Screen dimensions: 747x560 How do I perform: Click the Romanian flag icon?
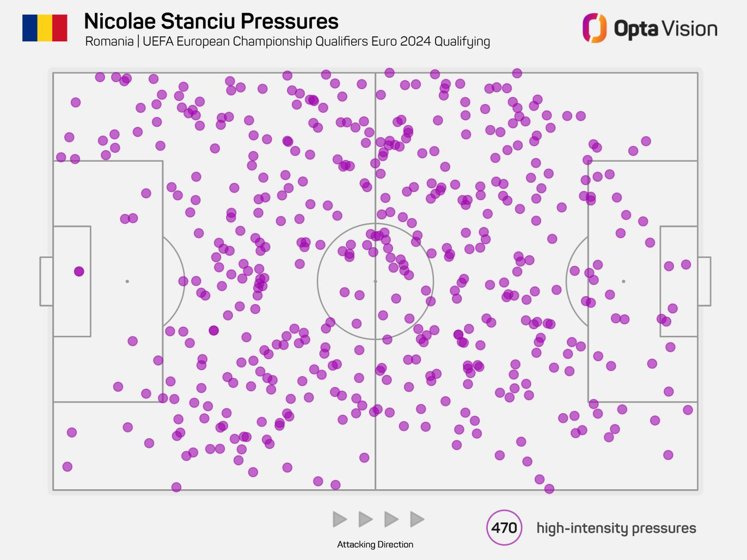[45, 28]
